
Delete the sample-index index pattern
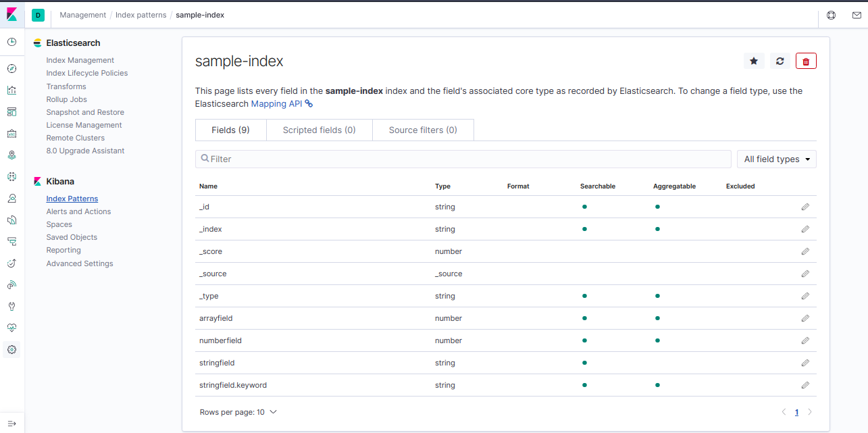coord(805,61)
